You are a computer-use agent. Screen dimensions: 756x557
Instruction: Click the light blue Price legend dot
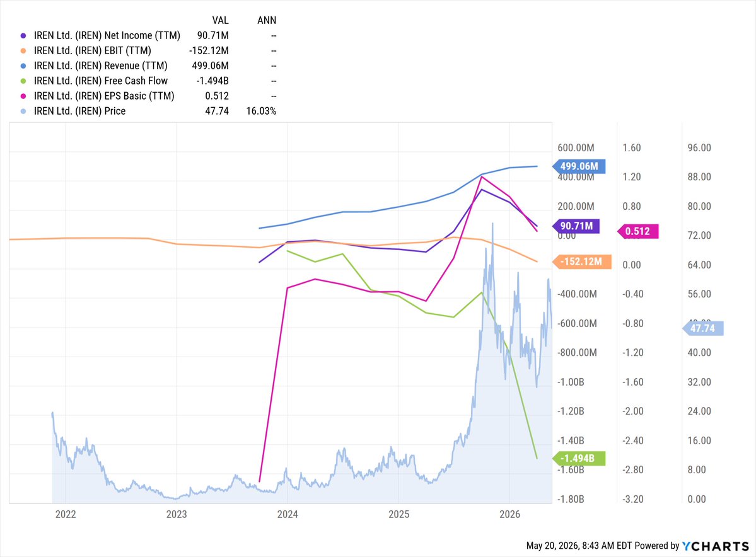23,111
